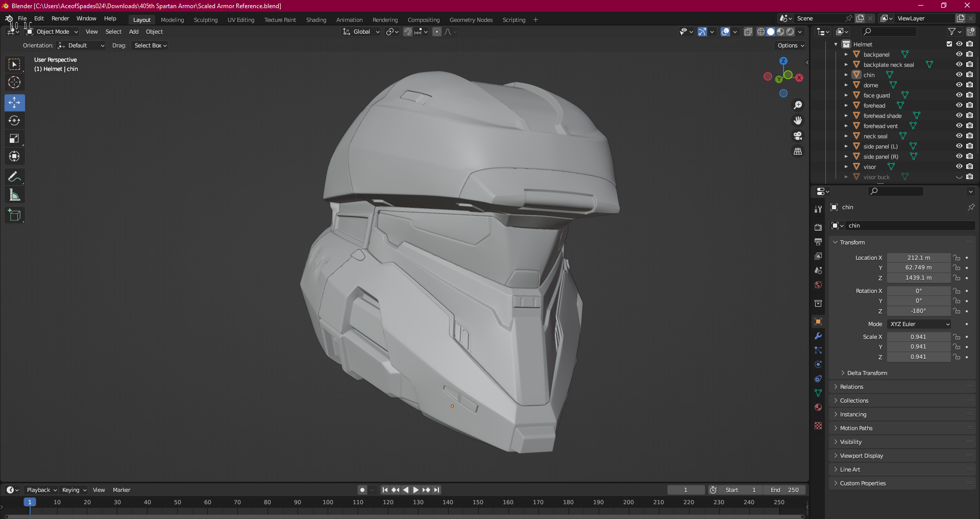
Task: Select the Measure tool
Action: click(14, 195)
